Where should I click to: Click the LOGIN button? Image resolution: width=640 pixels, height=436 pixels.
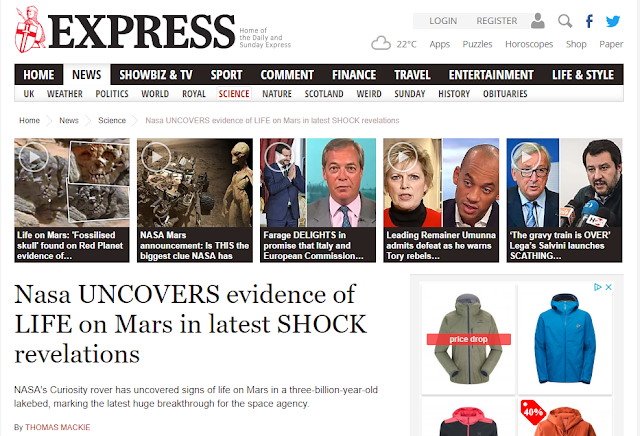point(443,21)
